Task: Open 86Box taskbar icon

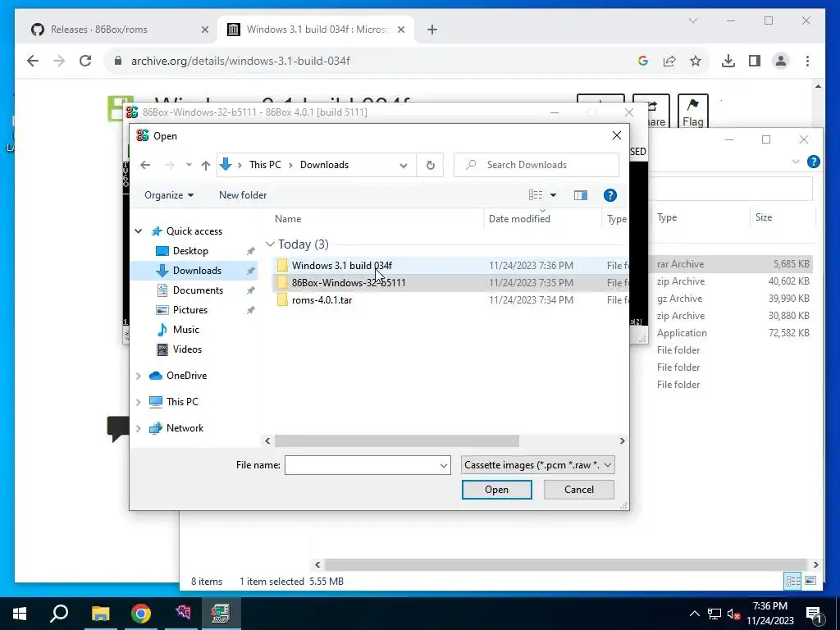Action: click(x=220, y=614)
